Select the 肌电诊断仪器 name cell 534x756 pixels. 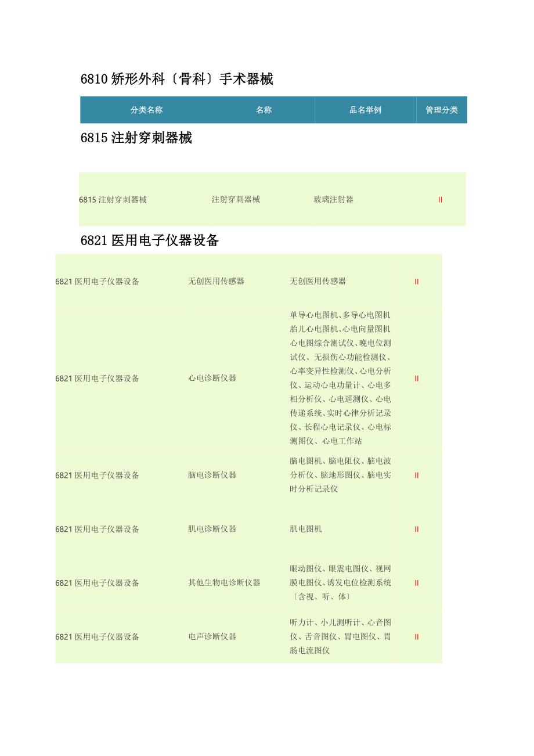(212, 529)
